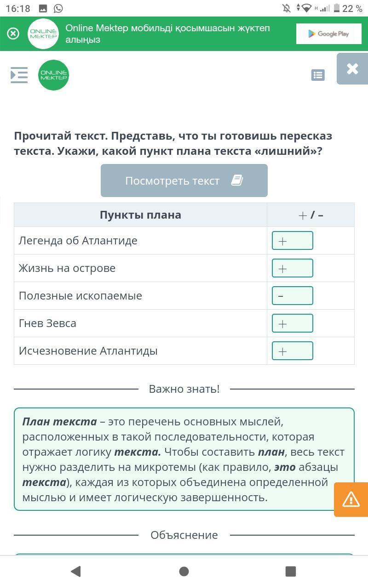Open the Online Mektep home logo
The image size is (368, 588).
click(x=54, y=75)
